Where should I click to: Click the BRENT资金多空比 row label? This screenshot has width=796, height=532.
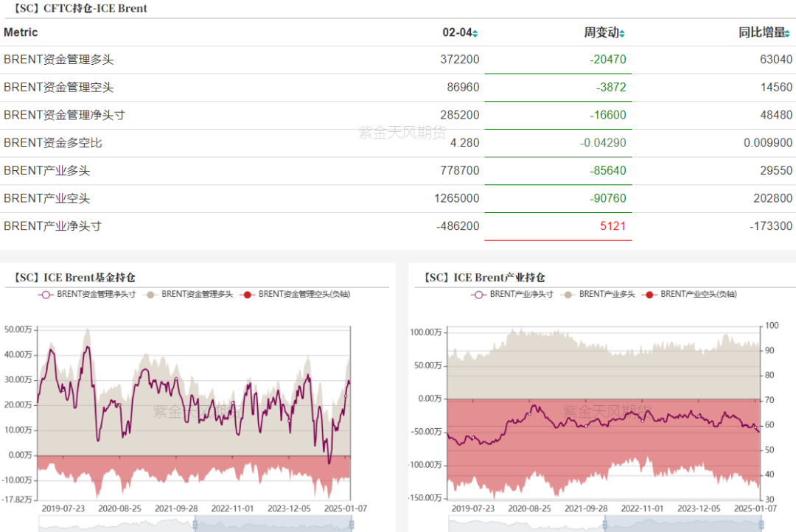[52, 143]
